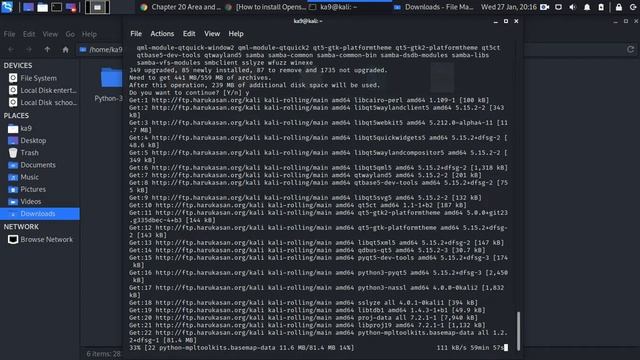Viewport: 640px width, 360px height.
Task: Click the camera recording indicator tray icon
Action: 544,7
